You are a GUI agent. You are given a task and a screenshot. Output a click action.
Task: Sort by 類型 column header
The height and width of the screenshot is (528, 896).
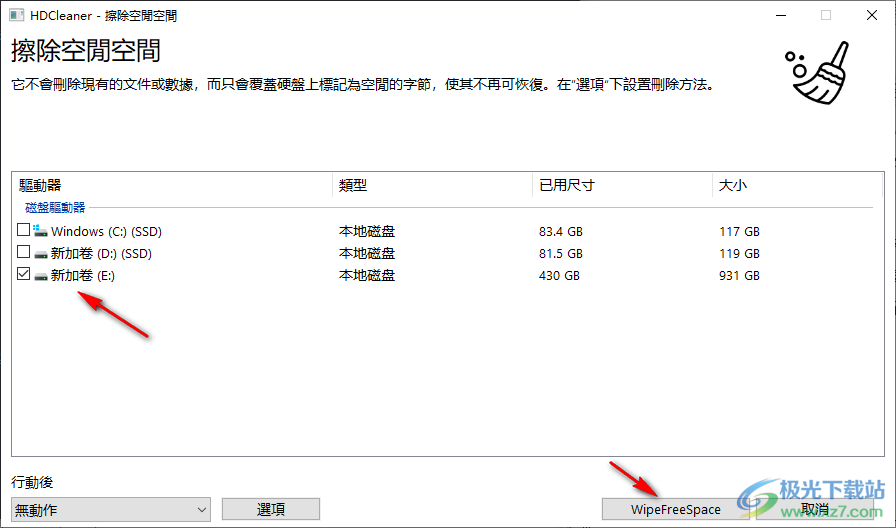pyautogui.click(x=433, y=185)
